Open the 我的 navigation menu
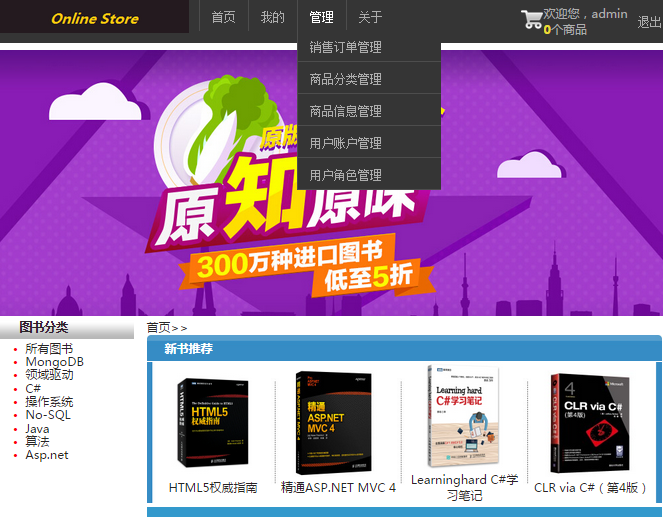The width and height of the screenshot is (663, 521). [x=273, y=17]
